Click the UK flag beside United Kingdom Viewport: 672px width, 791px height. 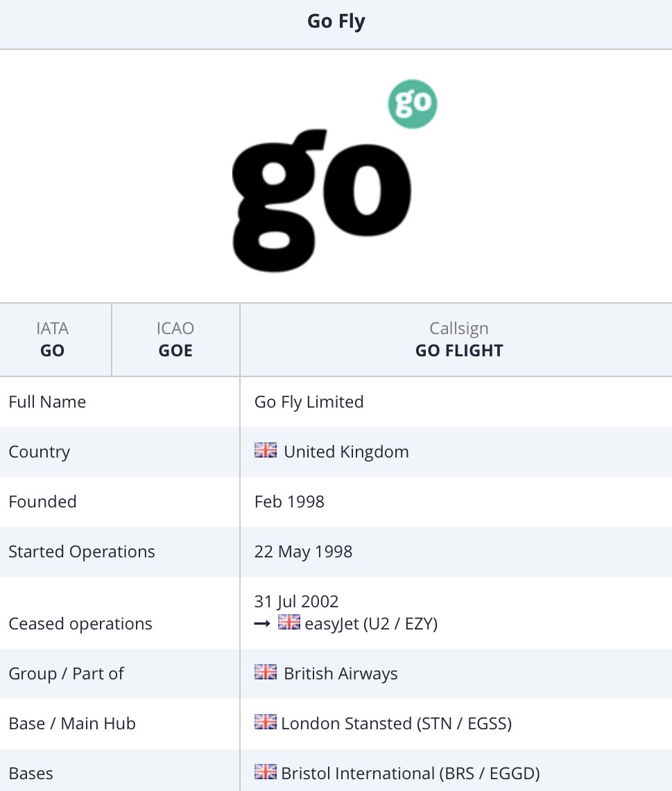266,451
